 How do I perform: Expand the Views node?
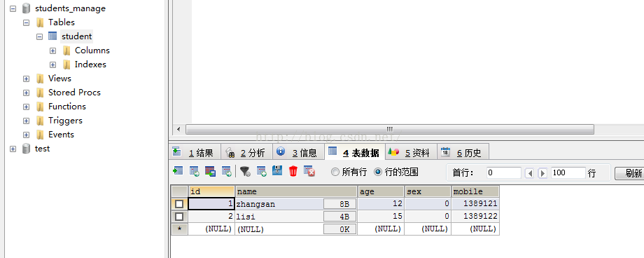coord(27,79)
